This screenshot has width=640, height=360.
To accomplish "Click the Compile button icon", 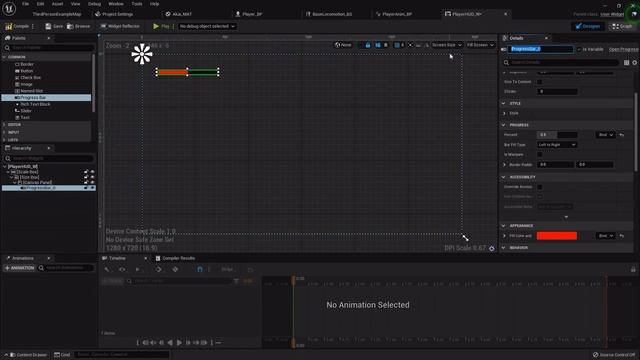I will 9,26.
